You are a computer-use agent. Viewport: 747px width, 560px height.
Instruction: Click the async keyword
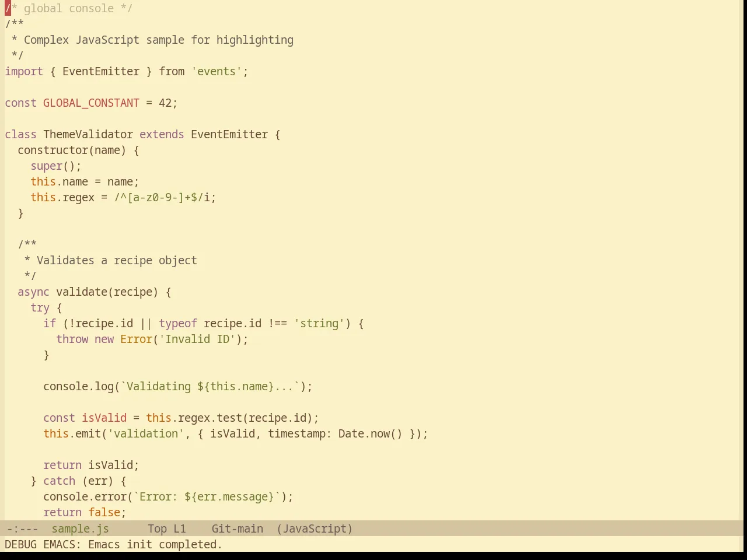point(33,292)
